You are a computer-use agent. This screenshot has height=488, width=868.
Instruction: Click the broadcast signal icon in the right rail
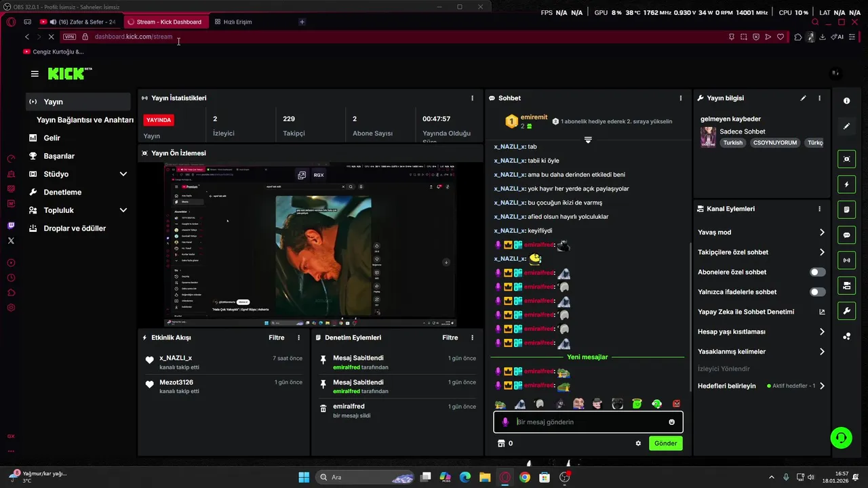coord(846,260)
